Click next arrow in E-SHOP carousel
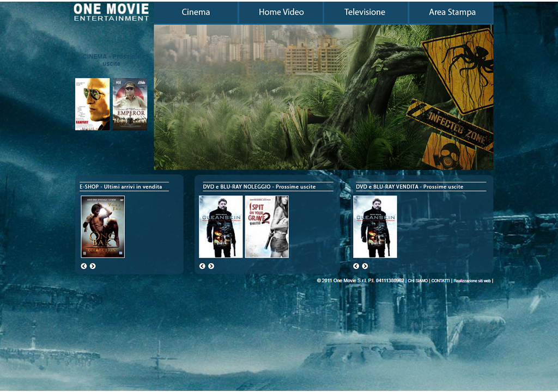Viewport: 558px width, 392px height. pyautogui.click(x=93, y=266)
